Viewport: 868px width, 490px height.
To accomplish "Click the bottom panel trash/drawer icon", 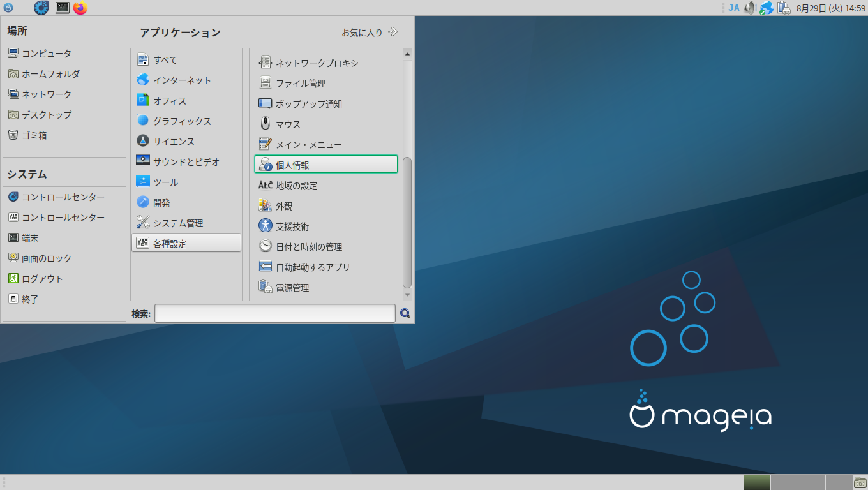I will pyautogui.click(x=860, y=482).
